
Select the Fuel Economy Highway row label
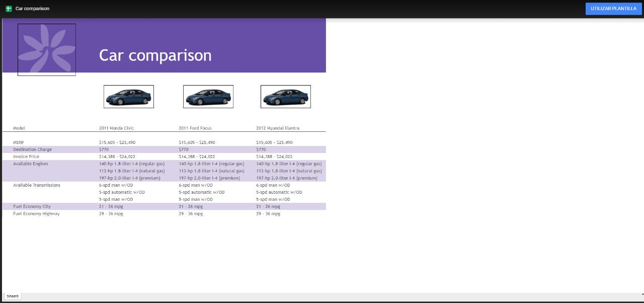click(36, 214)
